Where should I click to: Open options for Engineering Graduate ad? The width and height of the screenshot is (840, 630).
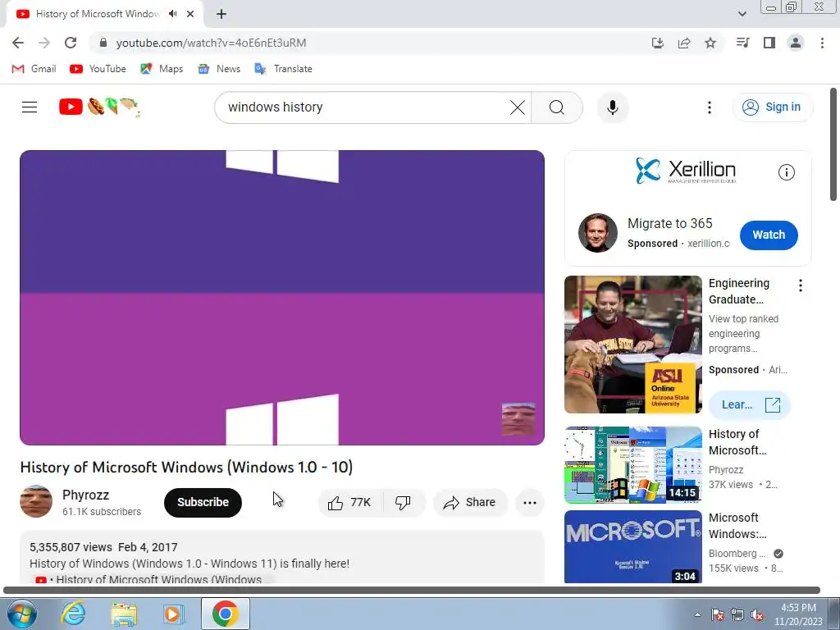[801, 285]
